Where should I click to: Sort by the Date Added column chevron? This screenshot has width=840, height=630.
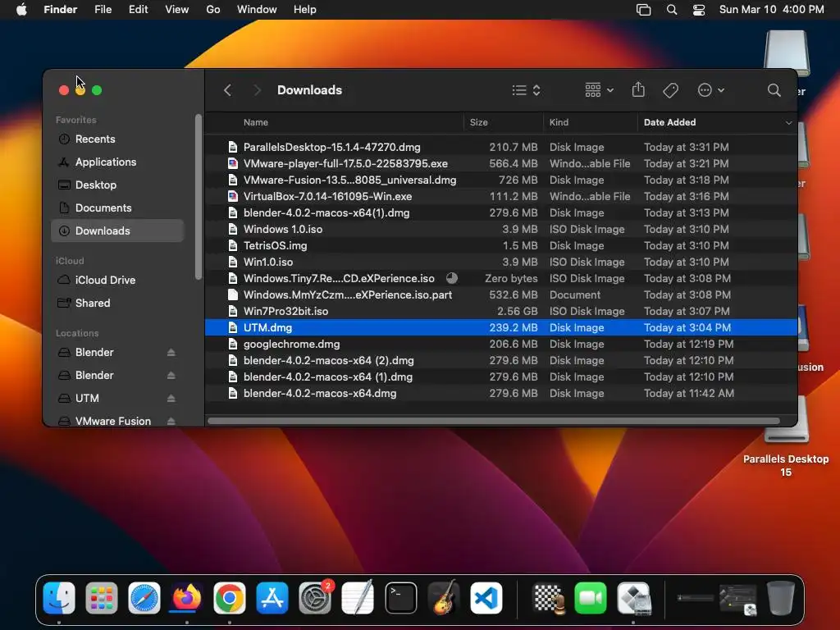coord(788,123)
